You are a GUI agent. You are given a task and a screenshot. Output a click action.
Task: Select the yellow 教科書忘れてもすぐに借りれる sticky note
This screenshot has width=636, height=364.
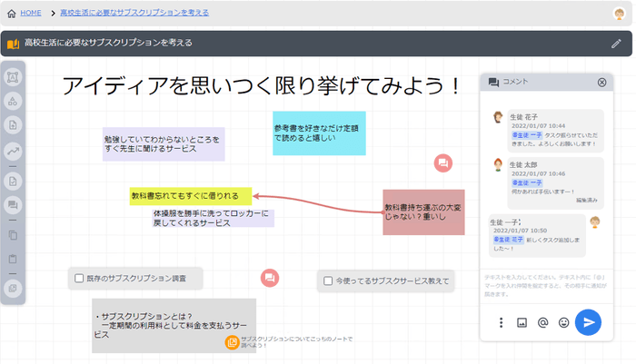190,195
